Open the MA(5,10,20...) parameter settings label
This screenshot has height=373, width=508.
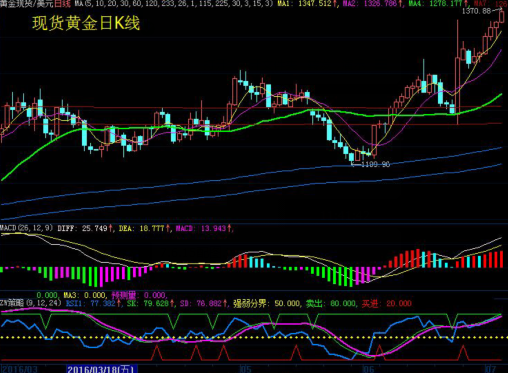[x=174, y=3]
